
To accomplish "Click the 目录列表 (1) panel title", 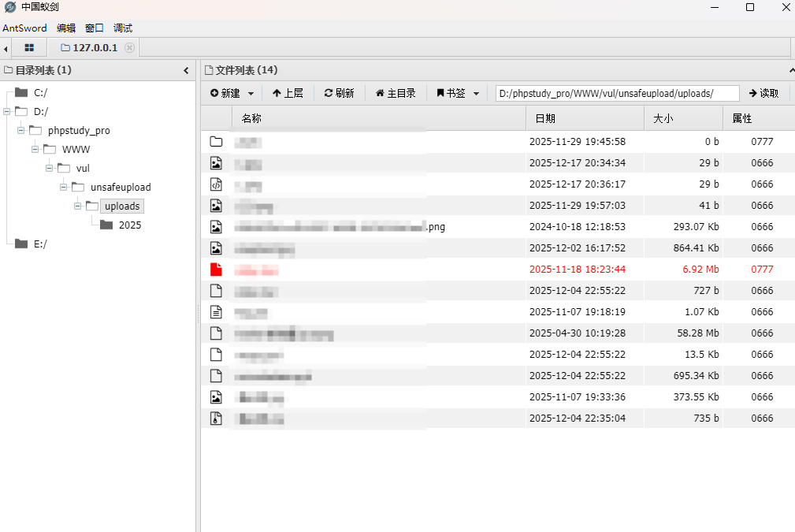I will pos(43,70).
